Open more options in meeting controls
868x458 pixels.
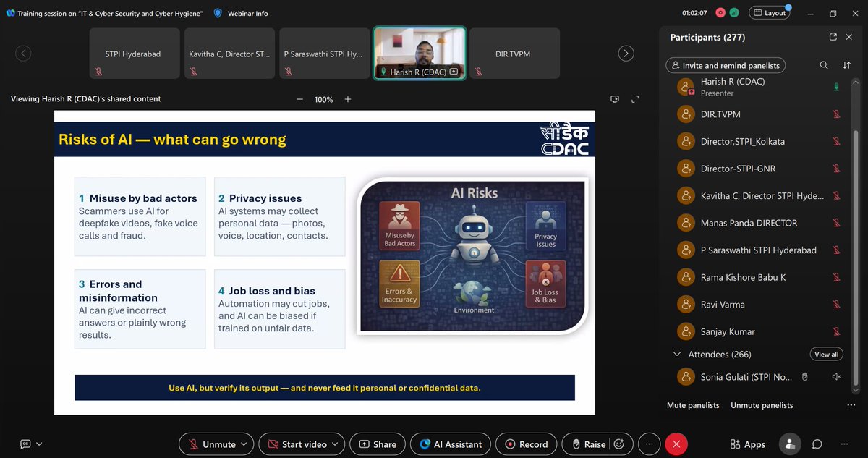click(649, 444)
